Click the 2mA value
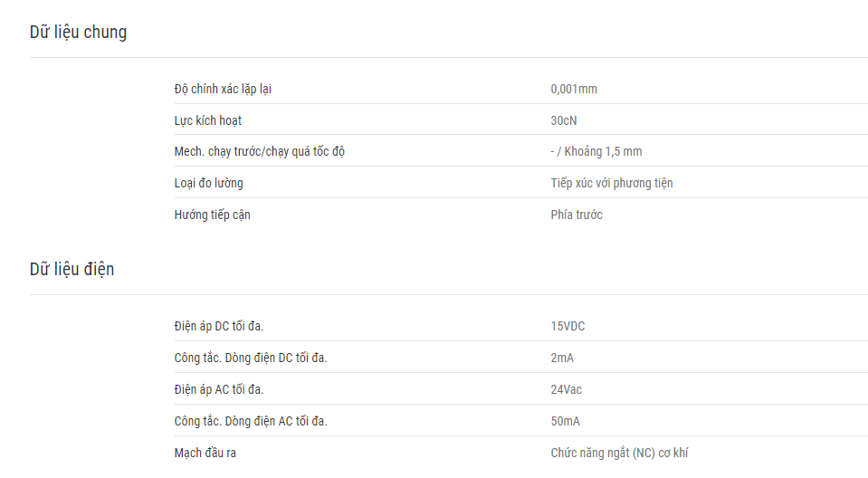Viewport: 868px width, 478px height. [562, 358]
